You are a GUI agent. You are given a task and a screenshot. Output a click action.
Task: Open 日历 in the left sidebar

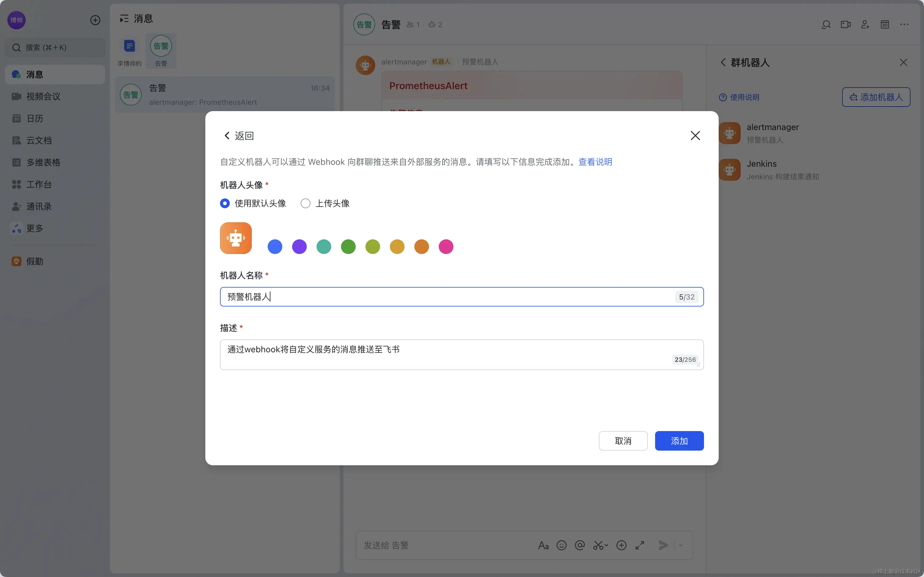tap(34, 119)
